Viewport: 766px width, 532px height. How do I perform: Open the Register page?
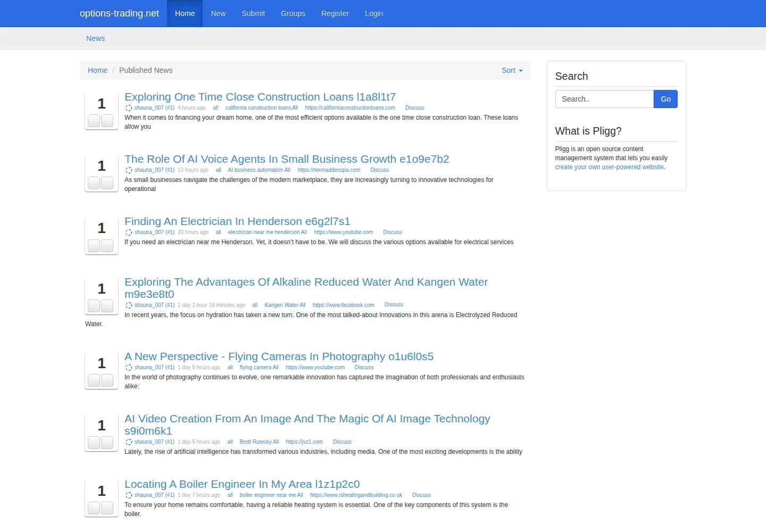pyautogui.click(x=335, y=13)
